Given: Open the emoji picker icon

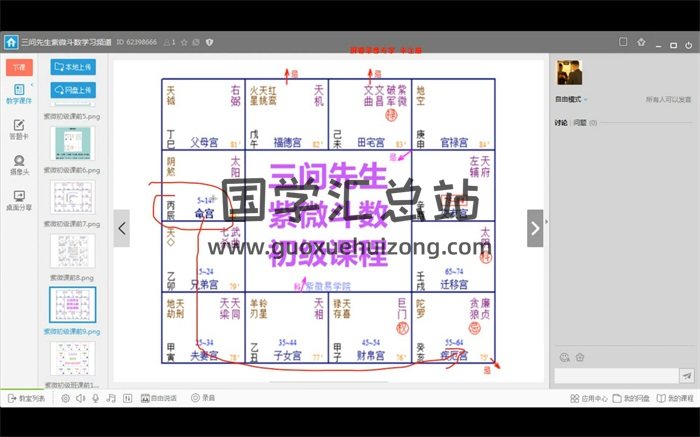Looking at the screenshot, I should pyautogui.click(x=565, y=357).
